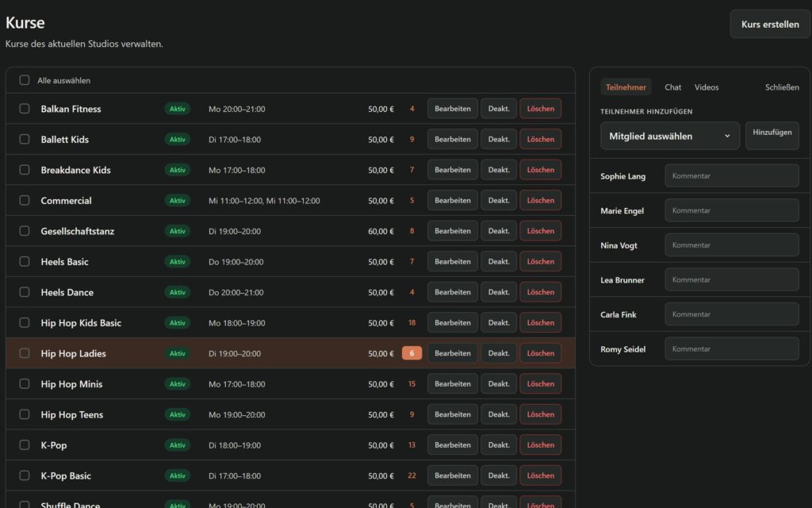This screenshot has height=508, width=812.
Task: Open participant count 15 of Hip Hop Minis
Action: [x=412, y=383]
